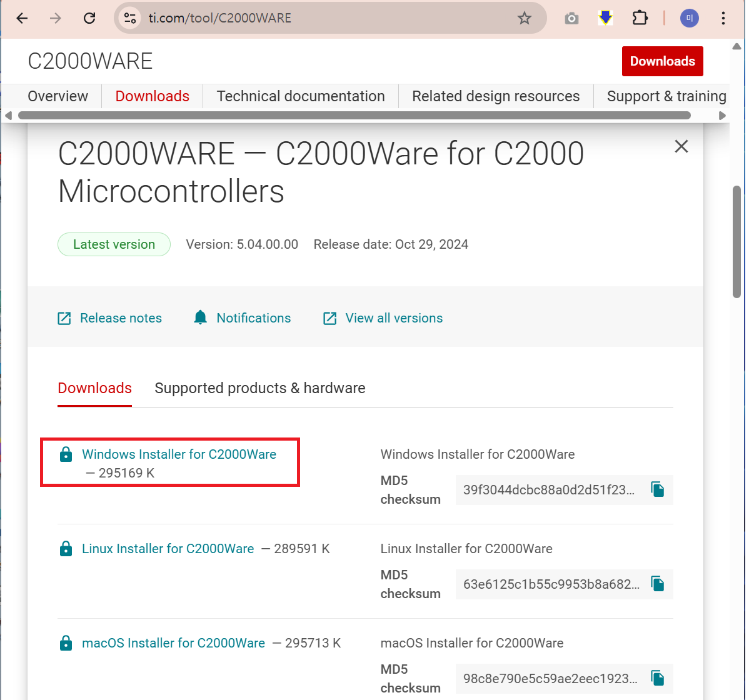Open the Extensions puzzle icon
This screenshot has width=749, height=700.
[x=640, y=18]
